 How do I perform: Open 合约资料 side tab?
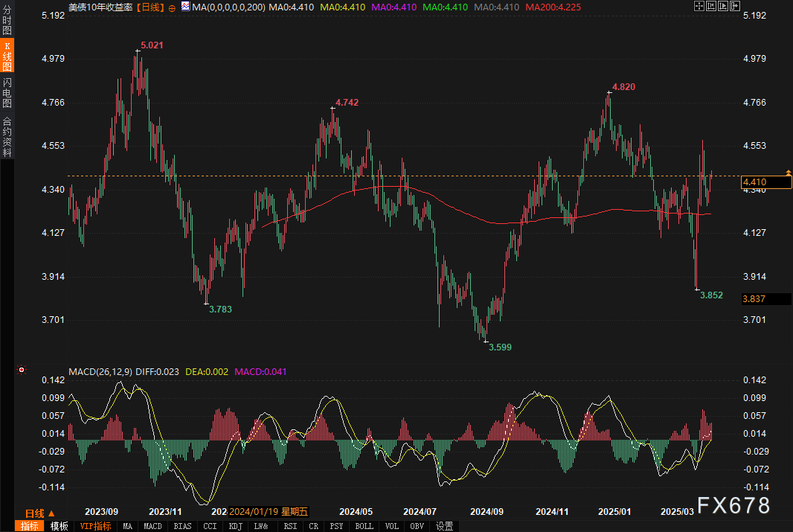tap(7, 136)
